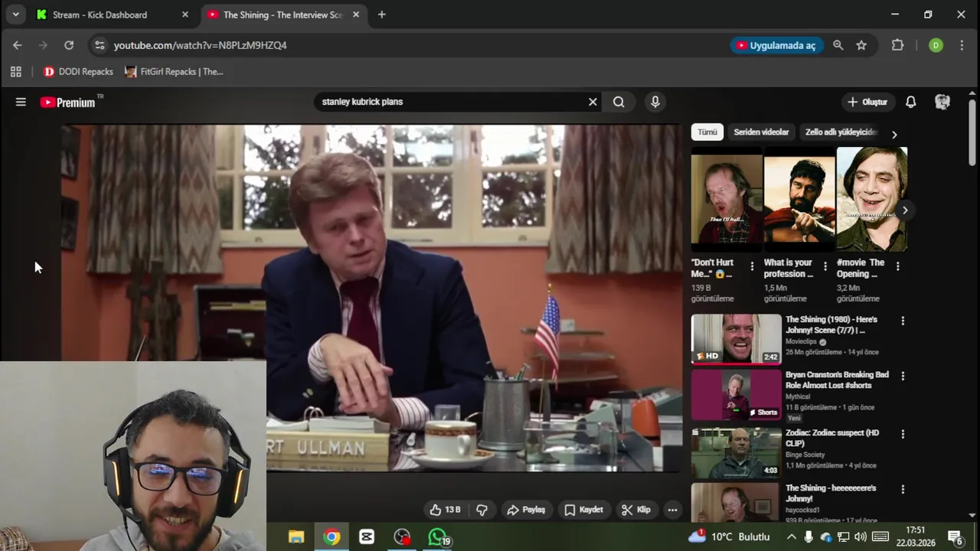Image resolution: width=980 pixels, height=551 pixels.
Task: Like the video with thumbs up
Action: 445,510
